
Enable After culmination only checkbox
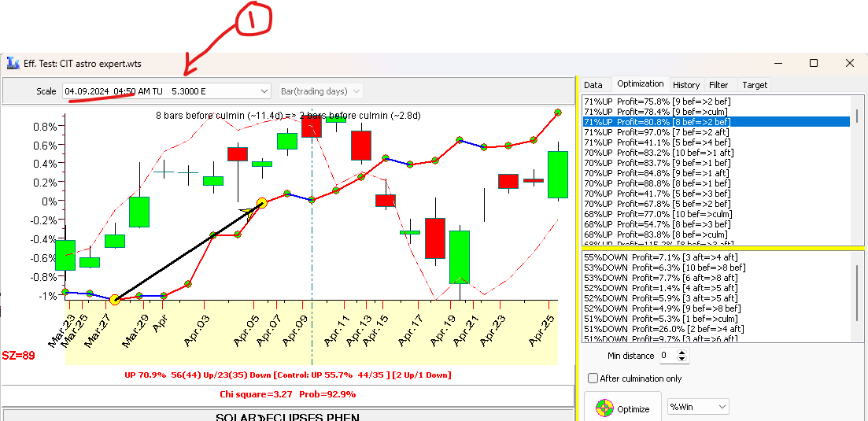(x=593, y=379)
